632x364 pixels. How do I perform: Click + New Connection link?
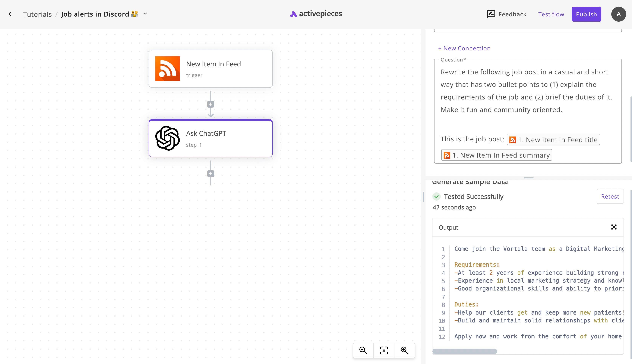(x=464, y=48)
